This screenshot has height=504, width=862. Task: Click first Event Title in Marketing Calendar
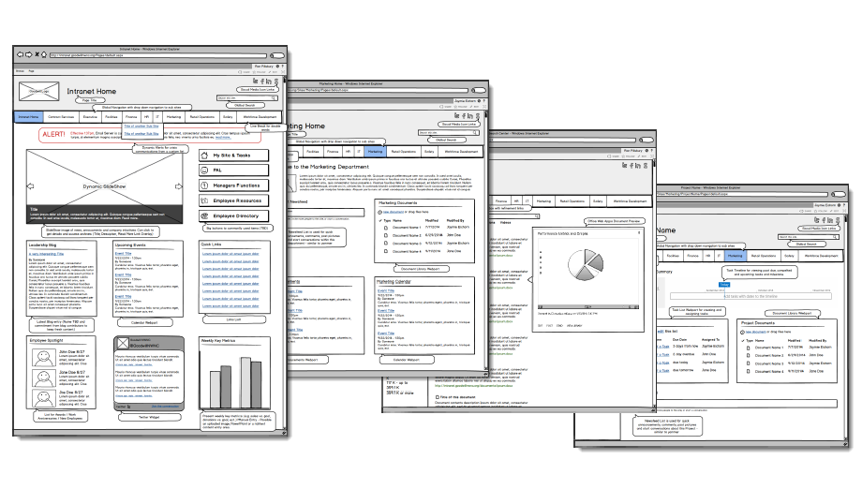pos(386,290)
